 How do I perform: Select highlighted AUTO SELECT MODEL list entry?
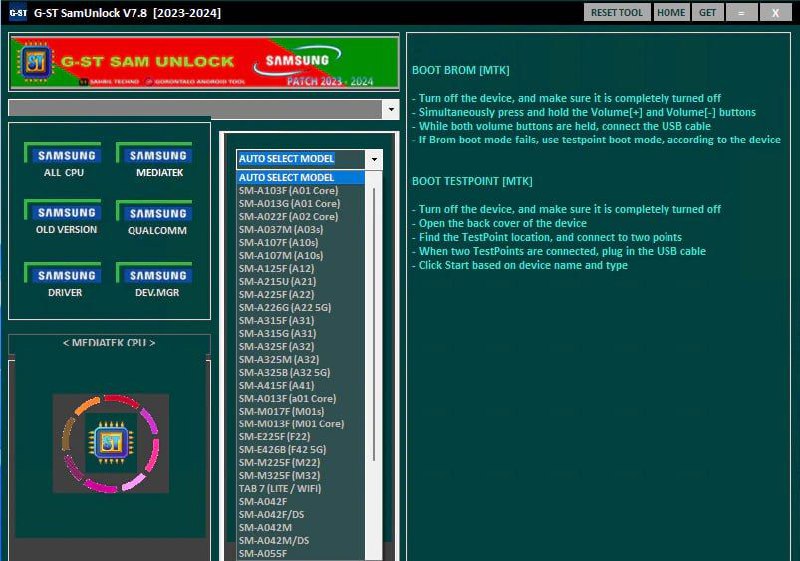tap(301, 177)
